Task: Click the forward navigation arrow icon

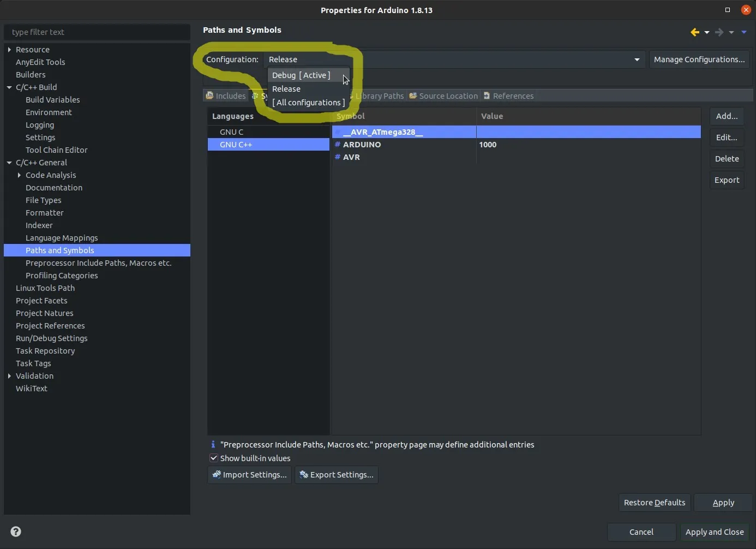Action: point(719,32)
